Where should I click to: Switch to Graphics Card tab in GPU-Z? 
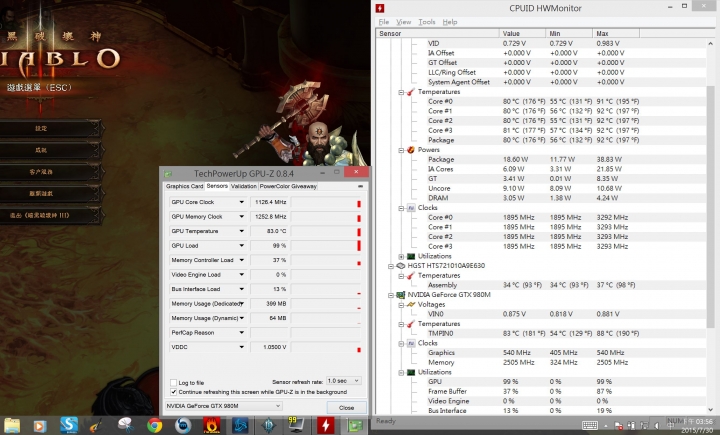click(184, 186)
